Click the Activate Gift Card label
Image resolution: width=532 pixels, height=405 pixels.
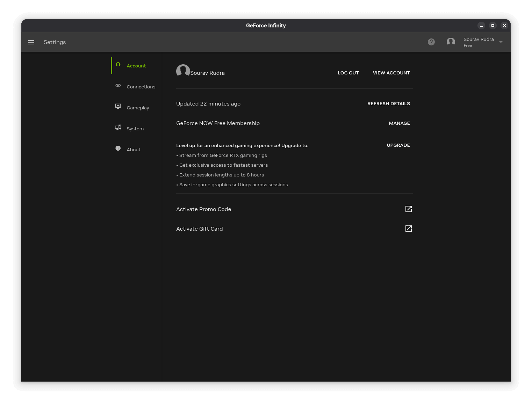pos(199,229)
